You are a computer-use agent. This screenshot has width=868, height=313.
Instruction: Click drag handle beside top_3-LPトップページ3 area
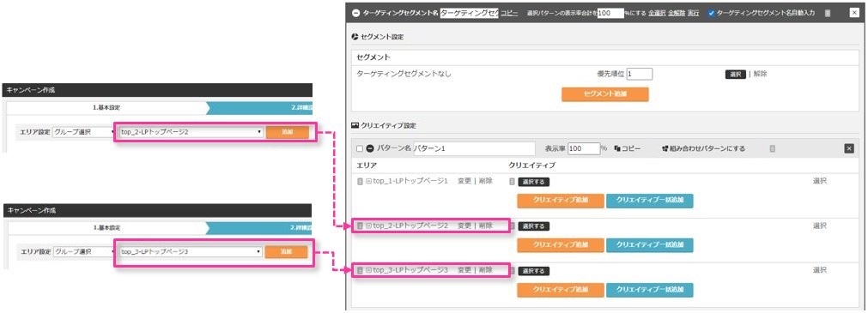(360, 270)
